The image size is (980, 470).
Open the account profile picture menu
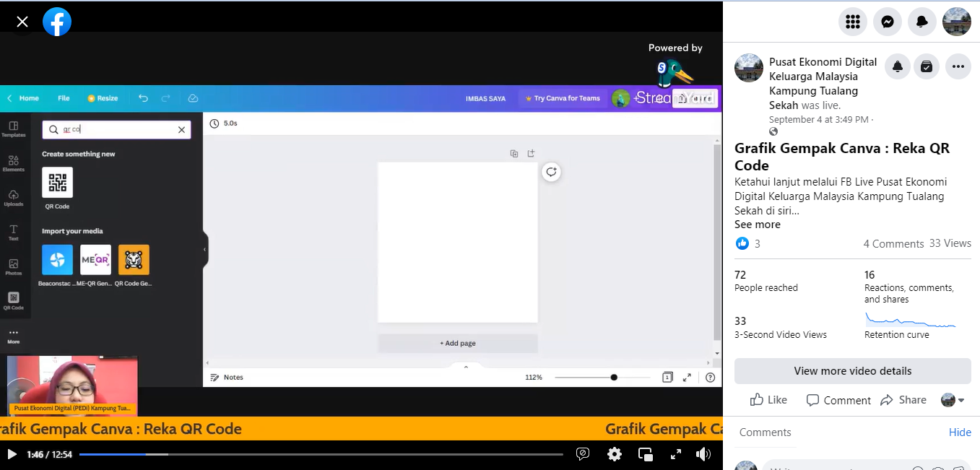957,22
